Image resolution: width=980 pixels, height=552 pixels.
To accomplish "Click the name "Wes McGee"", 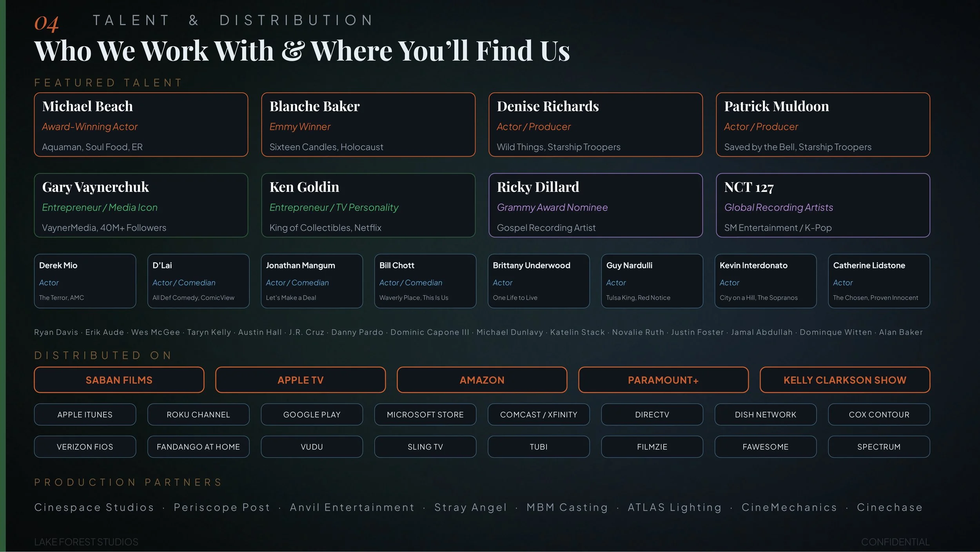I will [156, 332].
